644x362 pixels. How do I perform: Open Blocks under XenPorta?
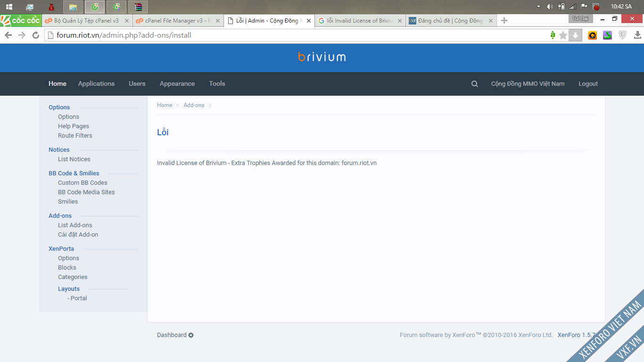tap(67, 268)
